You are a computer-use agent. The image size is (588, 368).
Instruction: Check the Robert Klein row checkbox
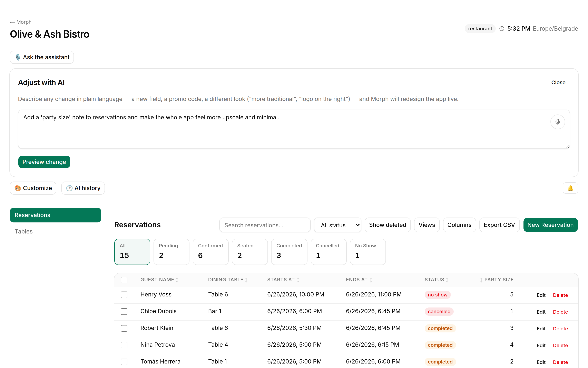(x=124, y=328)
